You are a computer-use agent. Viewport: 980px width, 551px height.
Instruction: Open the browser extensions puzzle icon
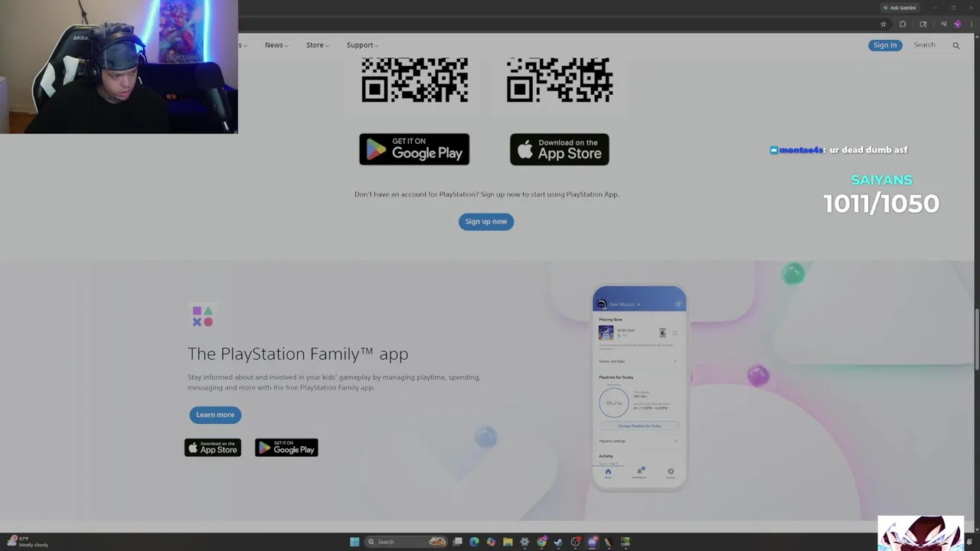903,24
